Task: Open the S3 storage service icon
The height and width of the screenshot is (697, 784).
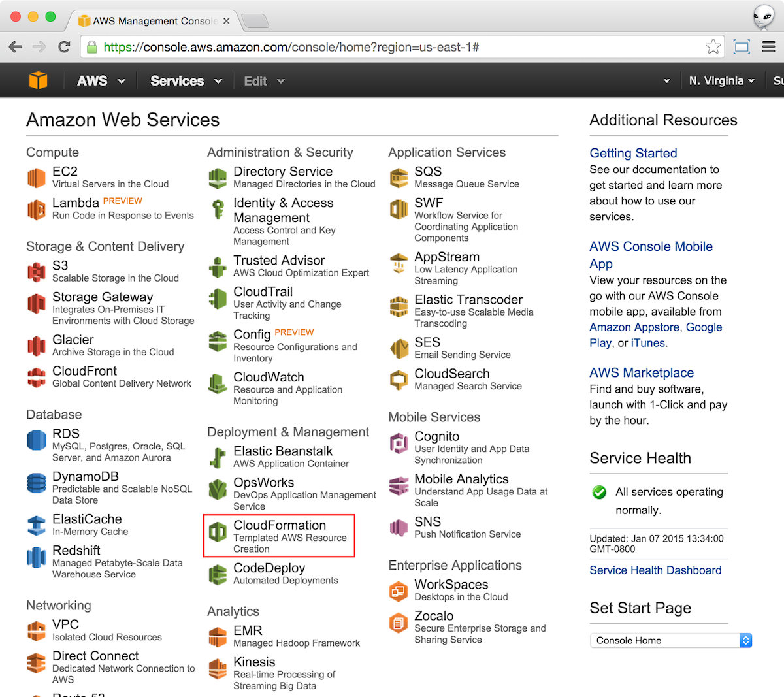Action: click(36, 272)
